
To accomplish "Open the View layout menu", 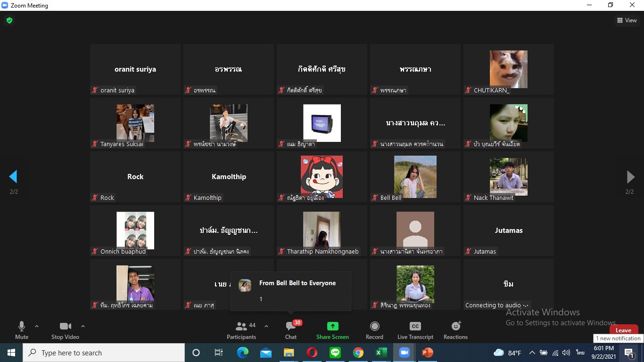I will point(627,20).
